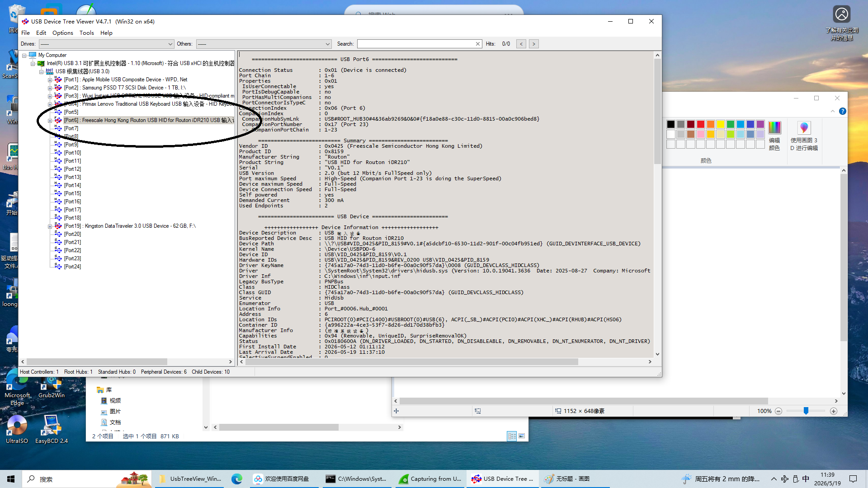
Task: Collapse the Intel USB 3.1 controller node
Action: tap(33, 64)
